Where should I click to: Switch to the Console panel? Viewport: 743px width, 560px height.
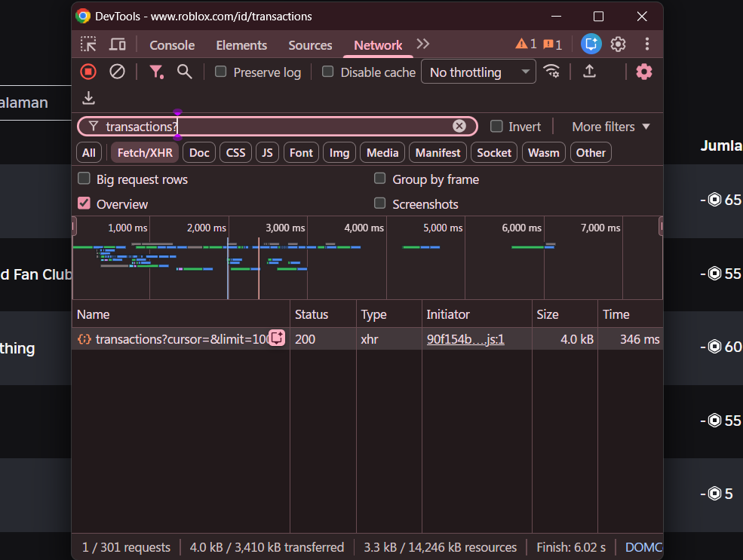click(x=171, y=45)
